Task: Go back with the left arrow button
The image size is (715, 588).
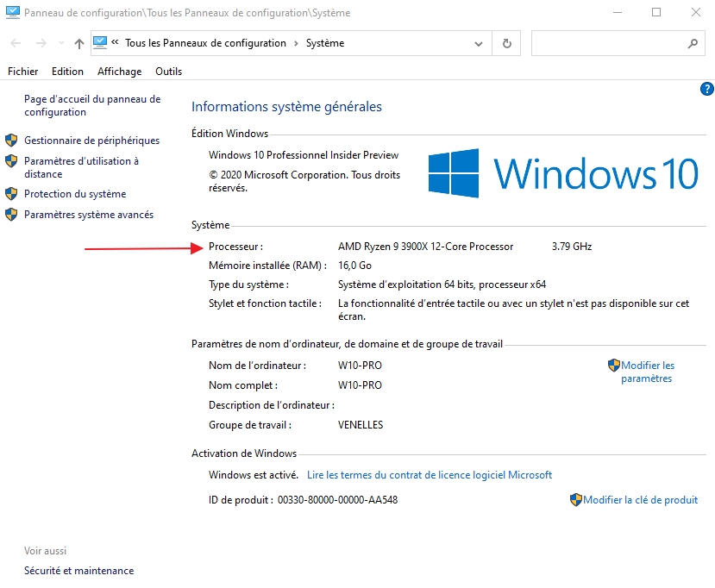Action: (16, 43)
